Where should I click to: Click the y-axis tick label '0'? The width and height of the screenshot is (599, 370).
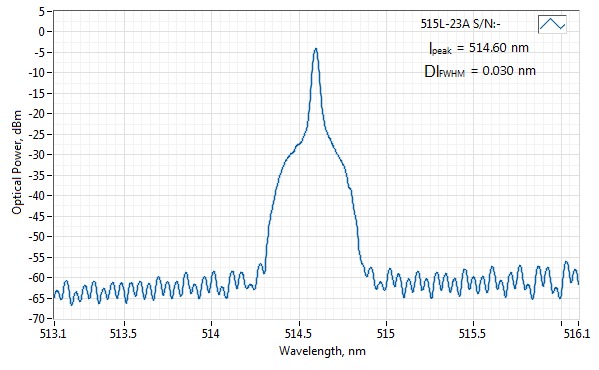click(x=42, y=32)
